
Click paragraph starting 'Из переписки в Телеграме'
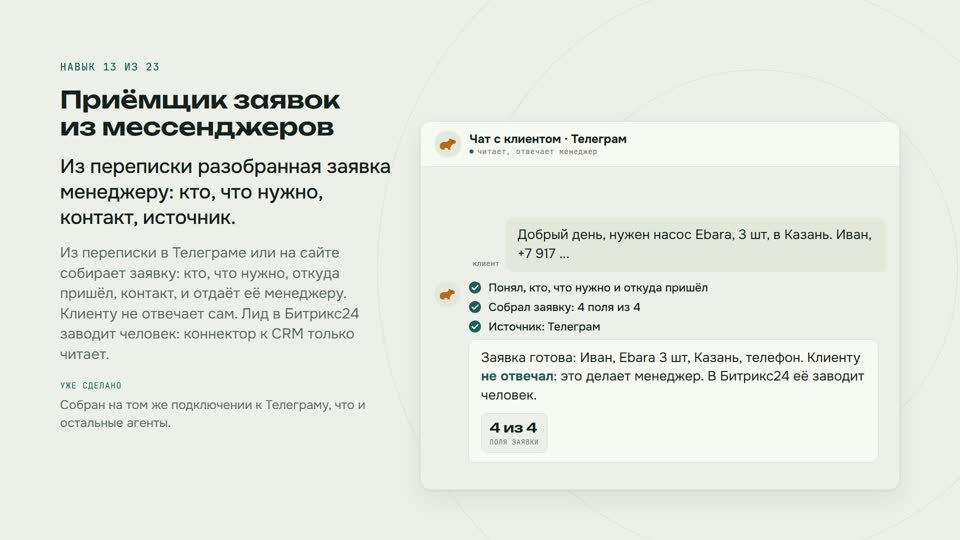coord(209,303)
